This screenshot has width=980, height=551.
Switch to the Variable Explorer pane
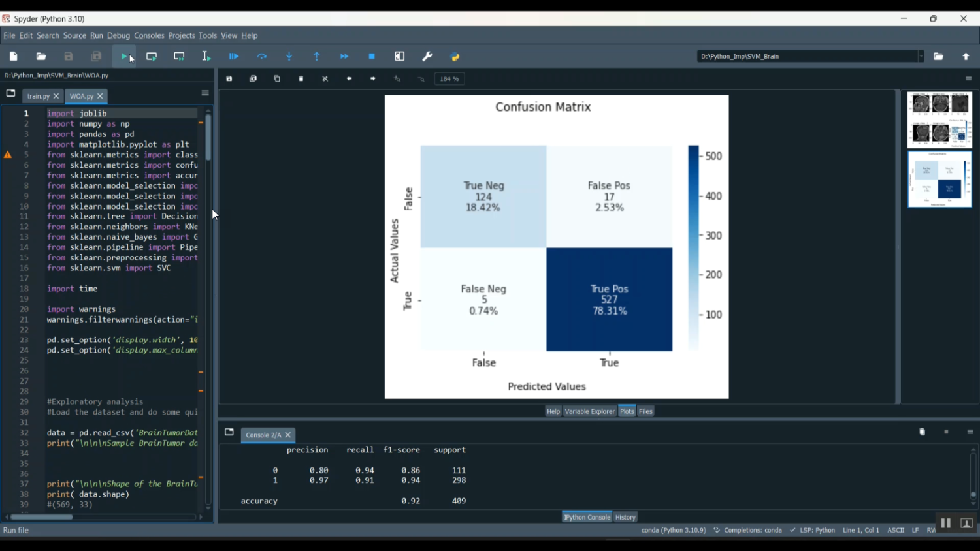589,411
